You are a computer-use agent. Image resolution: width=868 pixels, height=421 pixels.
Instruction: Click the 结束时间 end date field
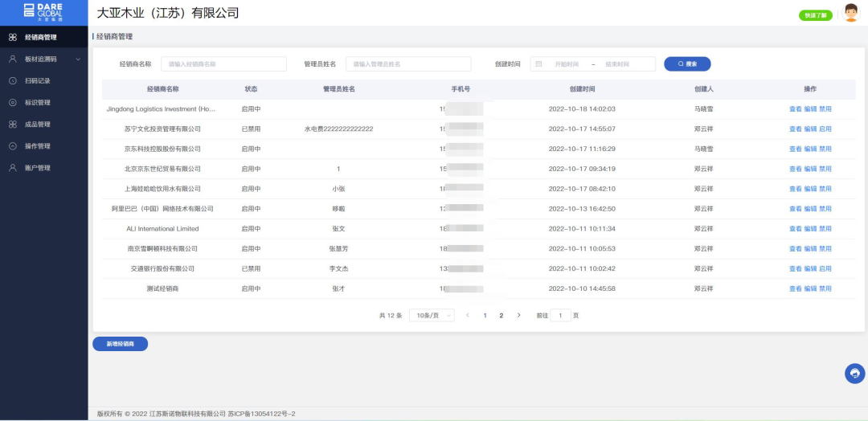pos(617,64)
